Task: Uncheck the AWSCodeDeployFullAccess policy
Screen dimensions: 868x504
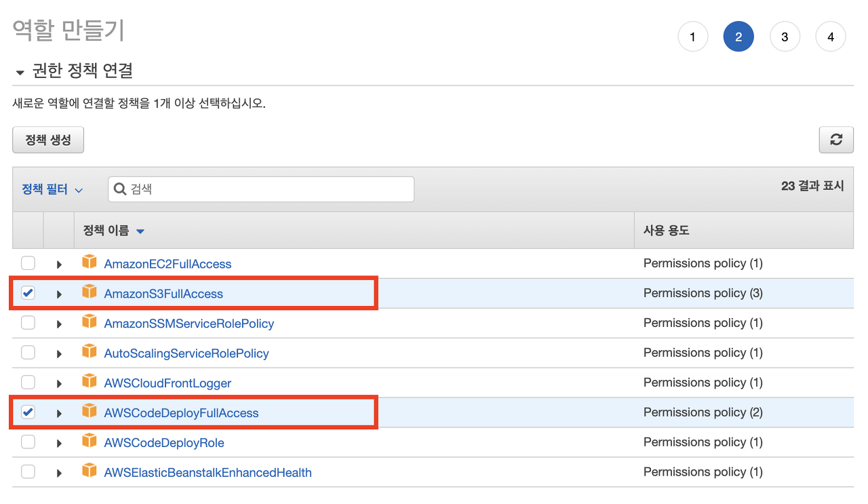Action: 27,411
